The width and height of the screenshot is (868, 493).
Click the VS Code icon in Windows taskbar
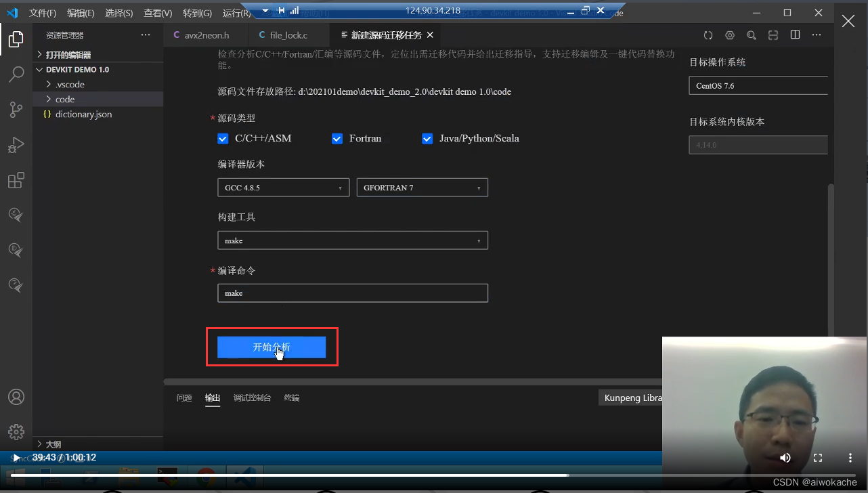(244, 478)
